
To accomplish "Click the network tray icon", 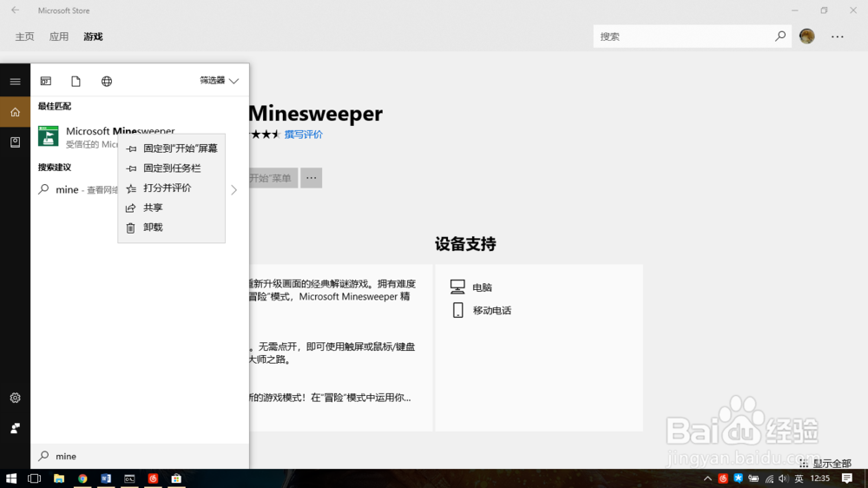I will click(x=769, y=478).
